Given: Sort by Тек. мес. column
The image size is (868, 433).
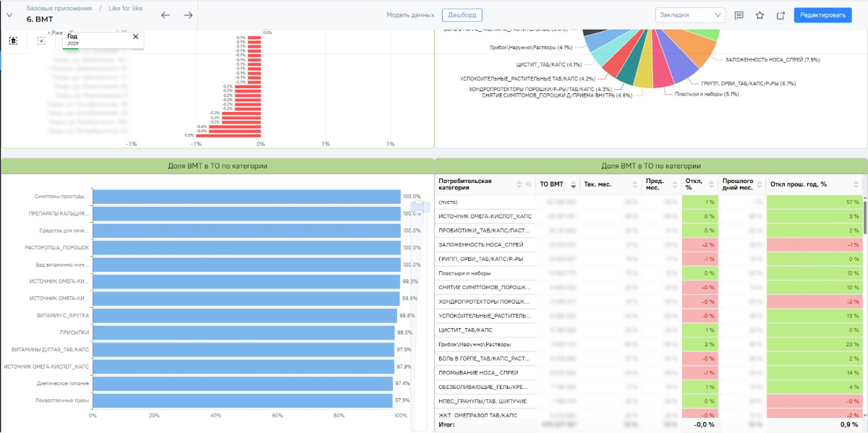Looking at the screenshot, I should tap(635, 184).
